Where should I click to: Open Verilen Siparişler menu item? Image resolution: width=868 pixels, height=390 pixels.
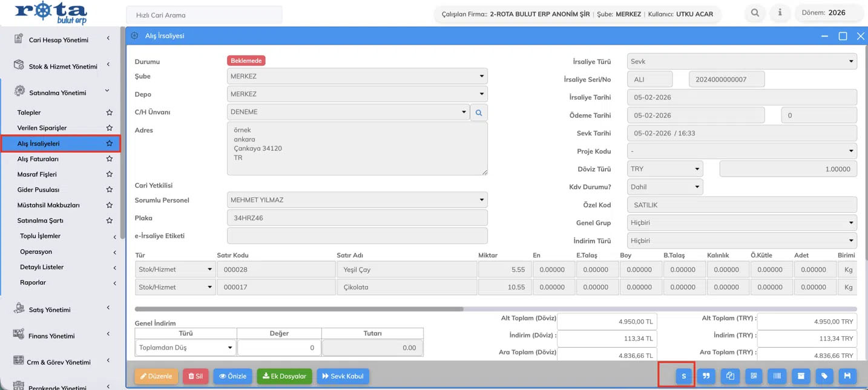tap(42, 128)
